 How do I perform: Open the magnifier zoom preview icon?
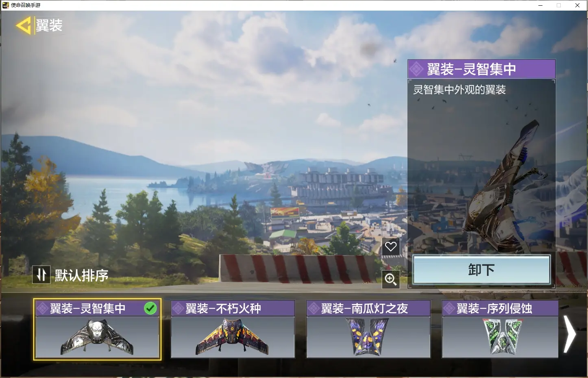[x=391, y=279]
